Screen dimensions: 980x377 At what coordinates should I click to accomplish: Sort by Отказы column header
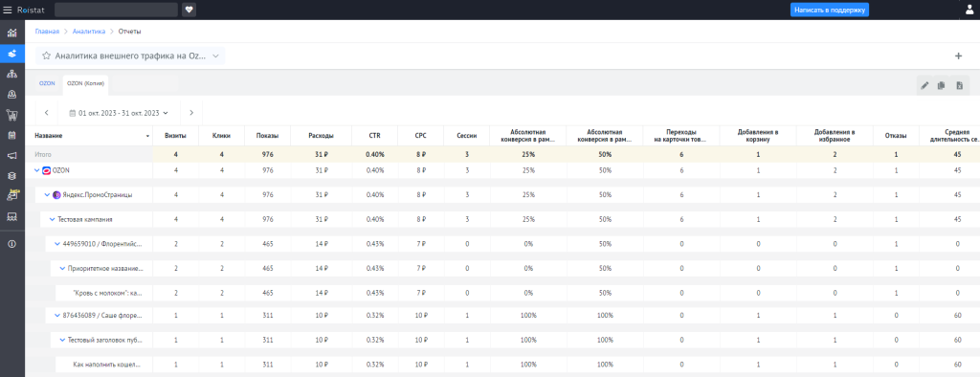tap(896, 136)
